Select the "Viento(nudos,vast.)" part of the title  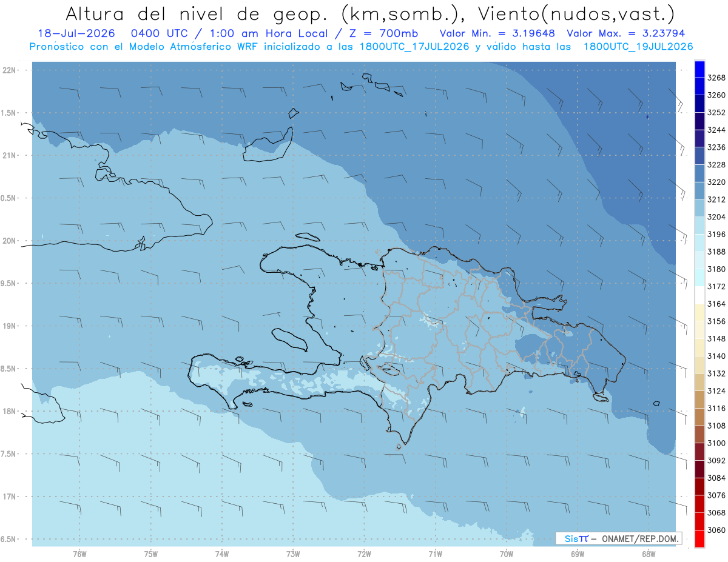576,15
